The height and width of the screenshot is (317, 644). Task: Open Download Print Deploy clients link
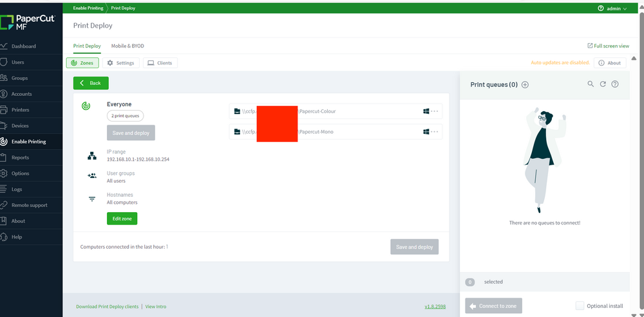coord(107,306)
